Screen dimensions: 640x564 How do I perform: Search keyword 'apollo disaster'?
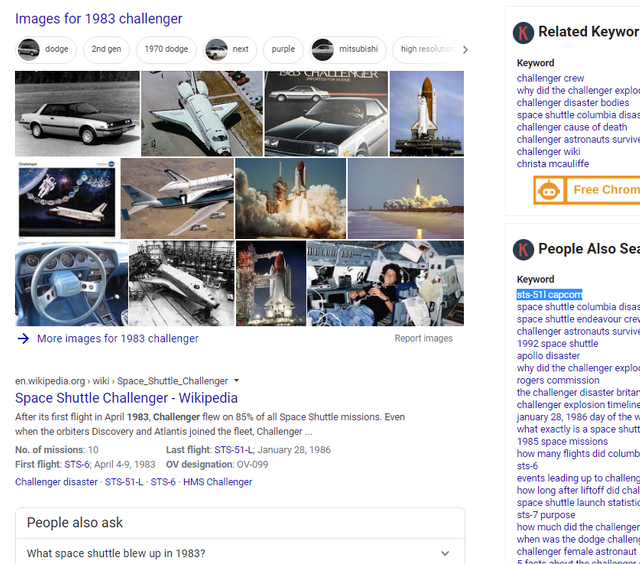[548, 356]
